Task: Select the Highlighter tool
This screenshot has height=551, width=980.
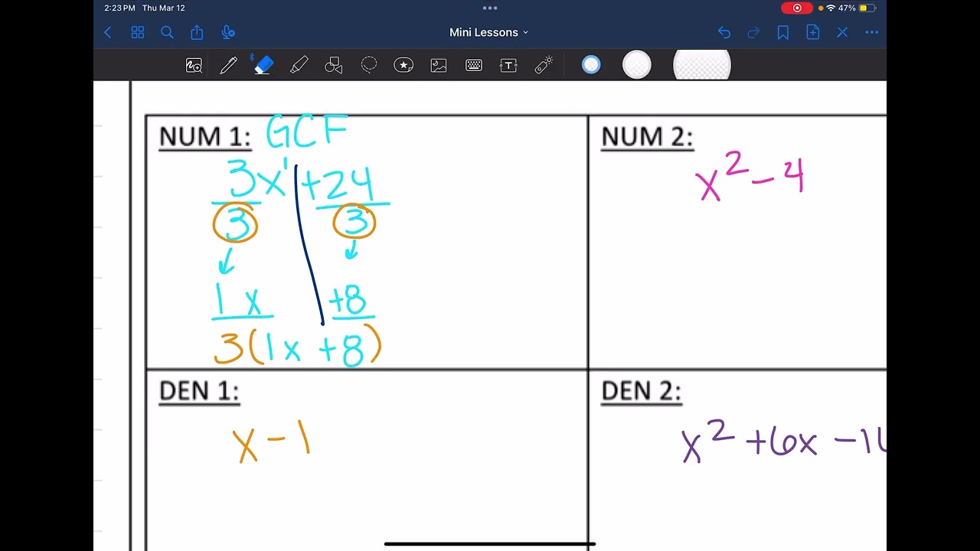Action: (x=299, y=66)
